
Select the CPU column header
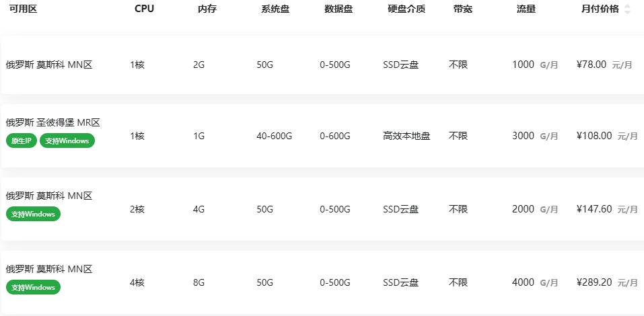[144, 9]
